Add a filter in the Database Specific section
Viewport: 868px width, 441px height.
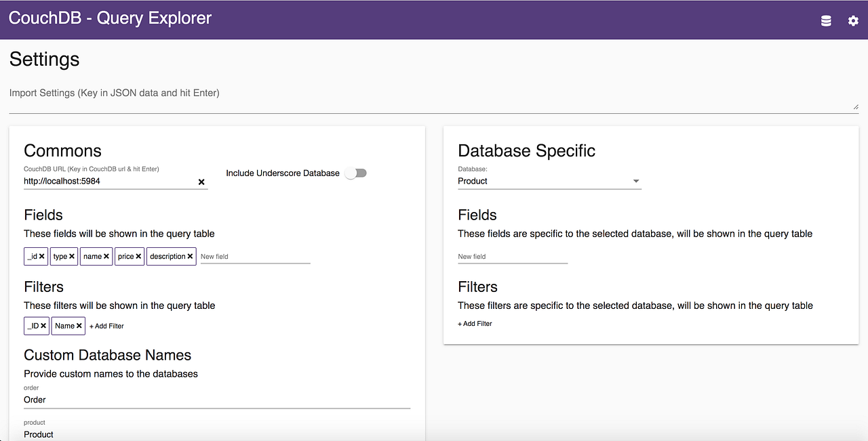click(475, 324)
